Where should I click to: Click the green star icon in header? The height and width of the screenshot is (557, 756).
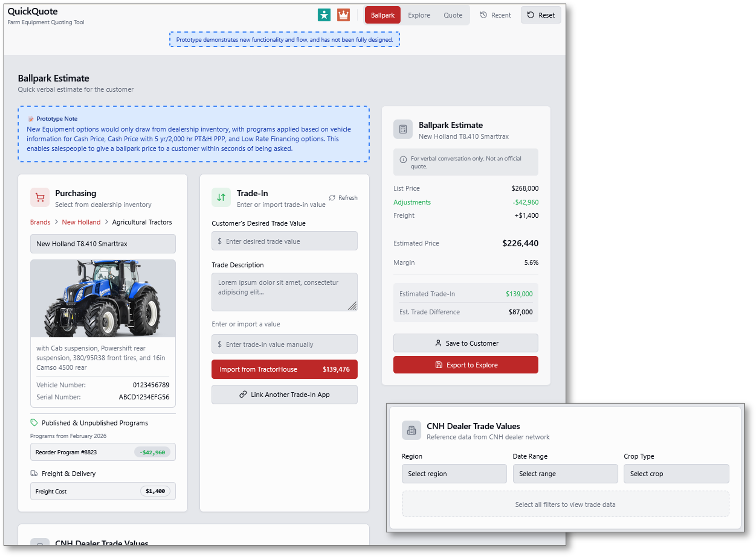pos(324,15)
